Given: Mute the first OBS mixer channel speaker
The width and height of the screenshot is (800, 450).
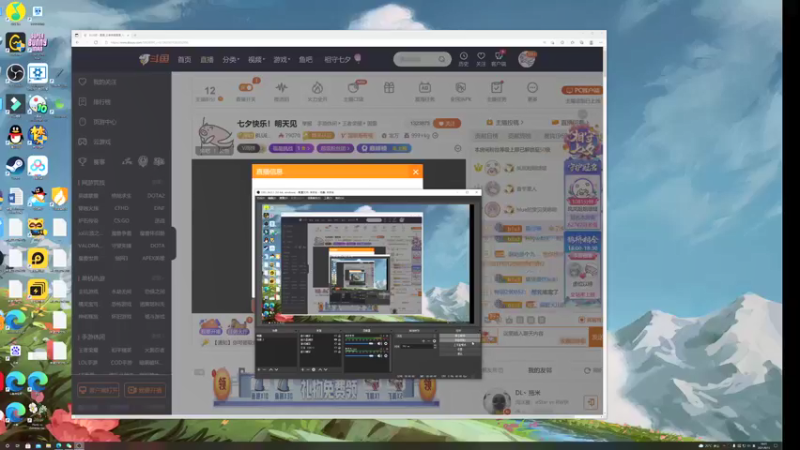Looking at the screenshot, I should (380, 343).
